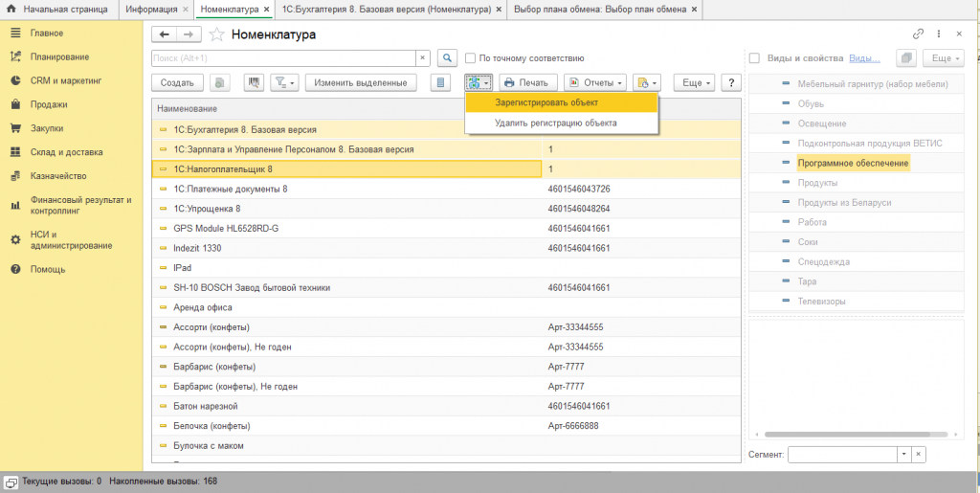The height and width of the screenshot is (493, 980).
Task: Open the three-dots form menu
Action: (x=939, y=34)
